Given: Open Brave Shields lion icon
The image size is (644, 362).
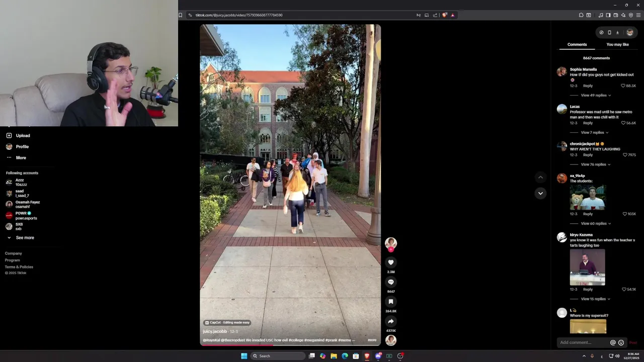Looking at the screenshot, I should pos(444,15).
